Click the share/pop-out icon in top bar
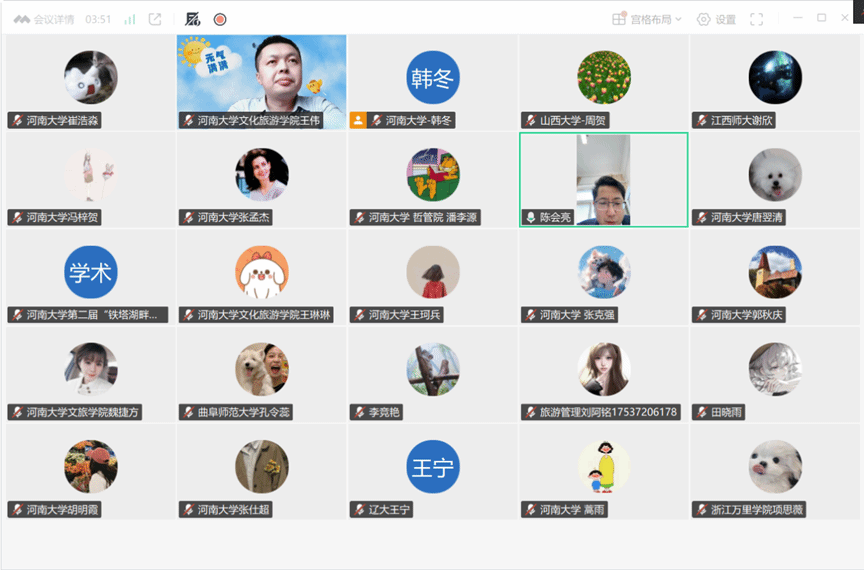This screenshot has height=570, width=864. pyautogui.click(x=155, y=19)
